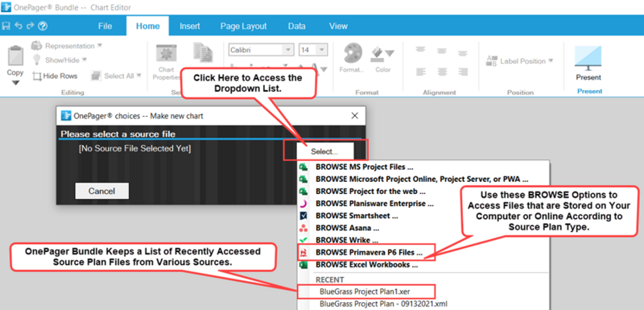Click the Undo arrow icon
Image resolution: width=644 pixels, height=310 pixels.
[18, 26]
